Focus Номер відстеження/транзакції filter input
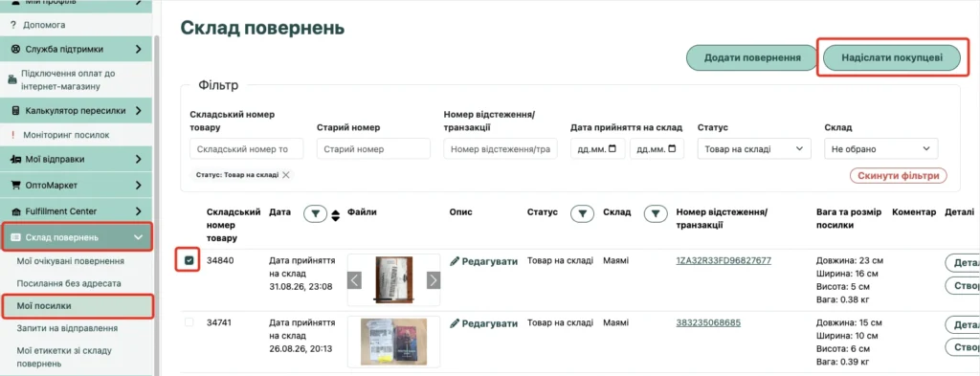The height and width of the screenshot is (376, 980). [x=501, y=149]
